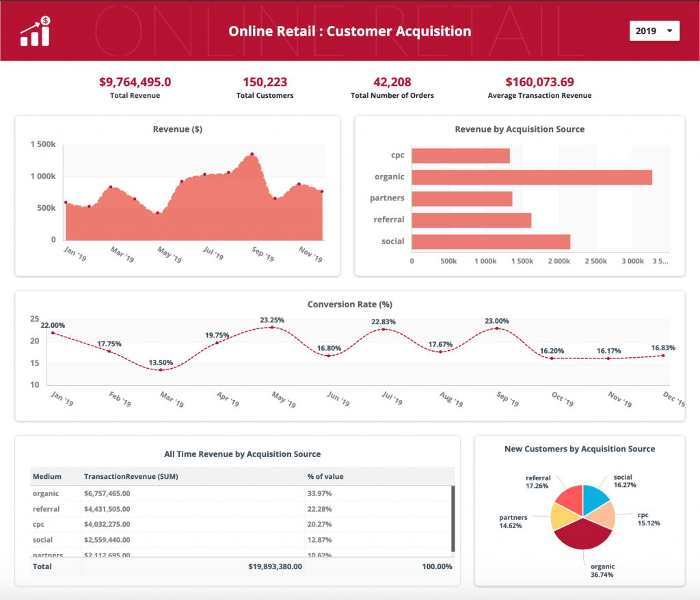Select the social bar in revenue chart

491,242
